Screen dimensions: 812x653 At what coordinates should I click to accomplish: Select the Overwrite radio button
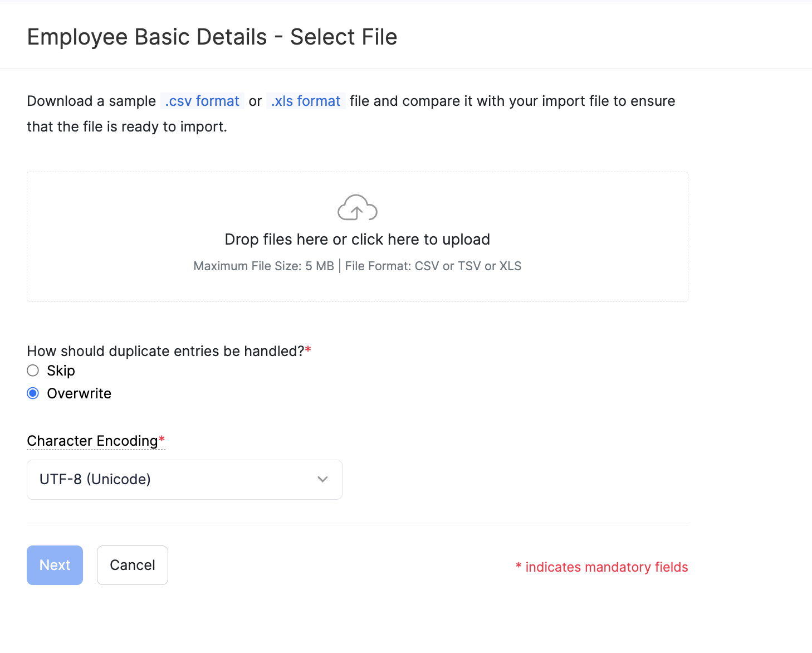33,393
